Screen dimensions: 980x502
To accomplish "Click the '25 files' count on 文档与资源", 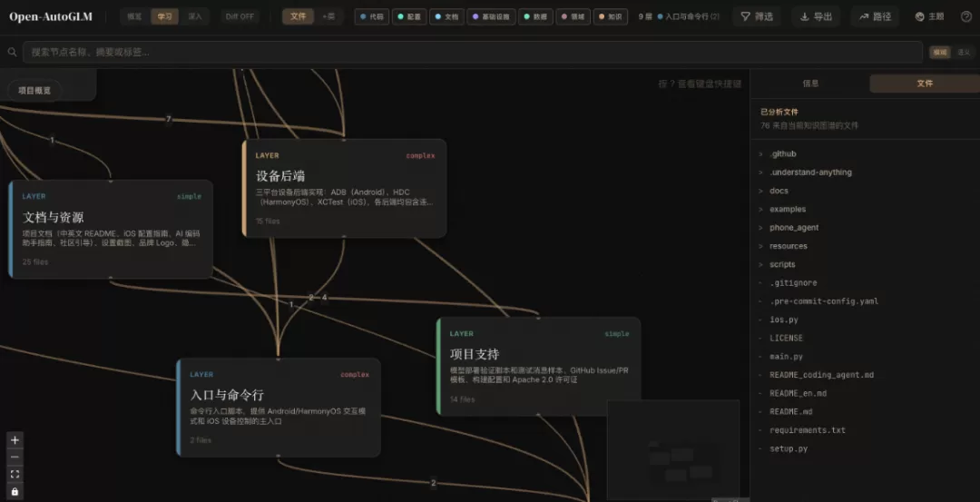I will tap(35, 262).
